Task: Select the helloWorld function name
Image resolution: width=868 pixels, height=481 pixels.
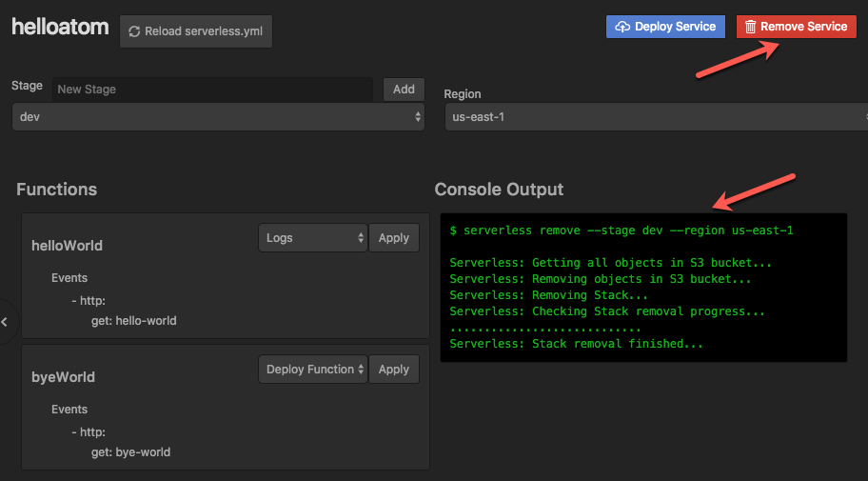Action: 67,246
